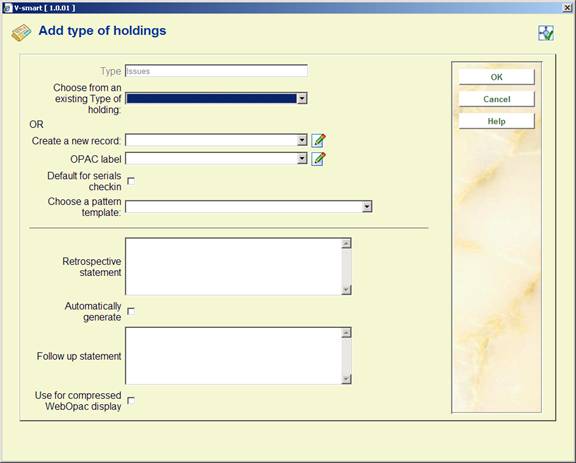Click the V-smart icon in the title bar

[7, 8]
